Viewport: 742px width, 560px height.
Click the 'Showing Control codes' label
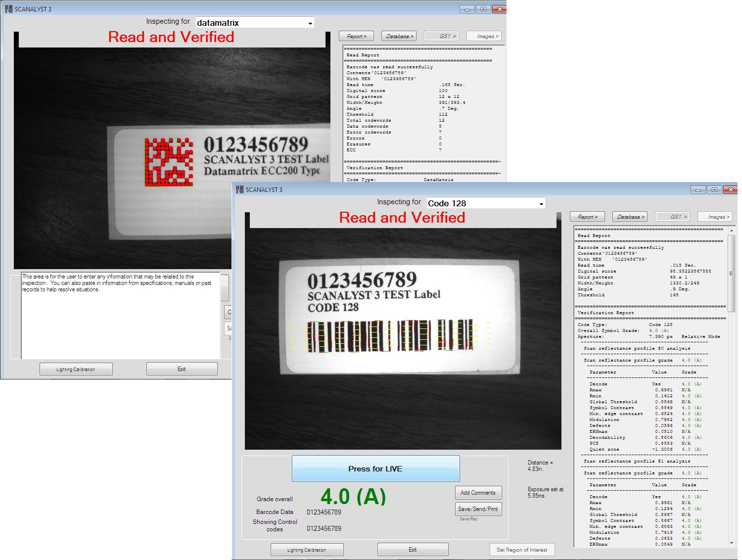pos(275,525)
